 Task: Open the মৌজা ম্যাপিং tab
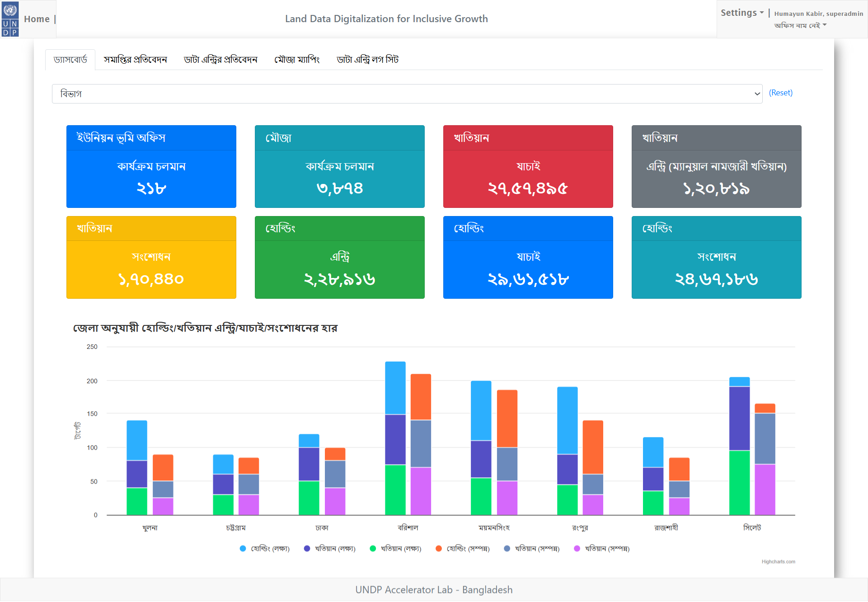coord(297,60)
